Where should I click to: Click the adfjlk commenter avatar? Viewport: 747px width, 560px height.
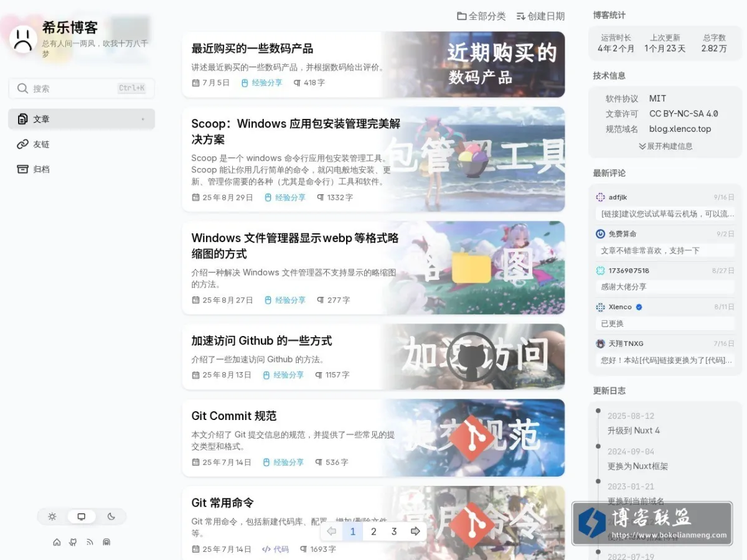(x=600, y=197)
